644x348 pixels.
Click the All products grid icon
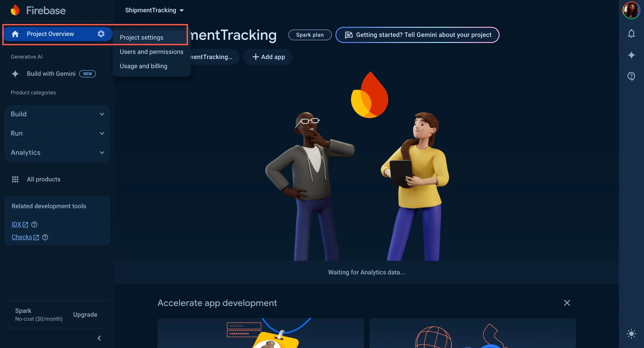click(x=15, y=179)
